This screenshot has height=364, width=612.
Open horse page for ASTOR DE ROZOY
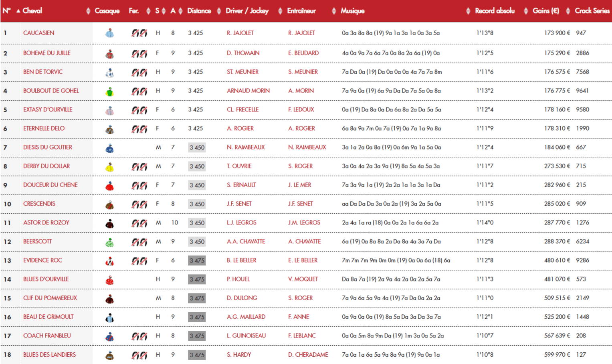pos(46,222)
